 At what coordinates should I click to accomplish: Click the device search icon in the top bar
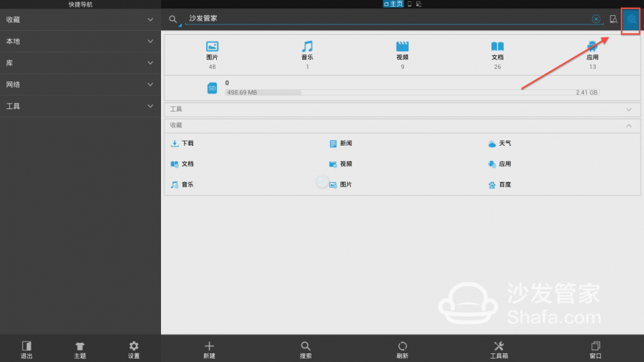click(x=613, y=19)
